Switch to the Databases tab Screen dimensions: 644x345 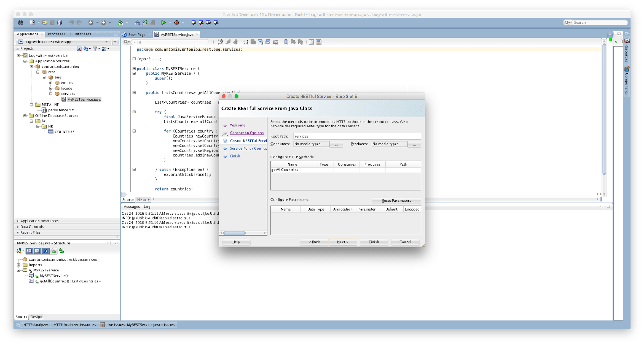coord(82,34)
